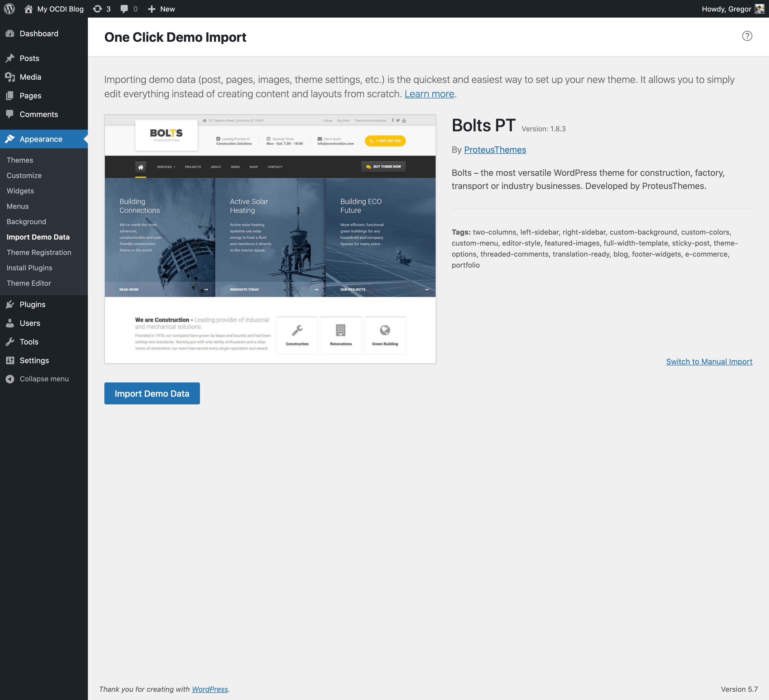
Task: Open the Themes submenu item
Action: pos(20,160)
